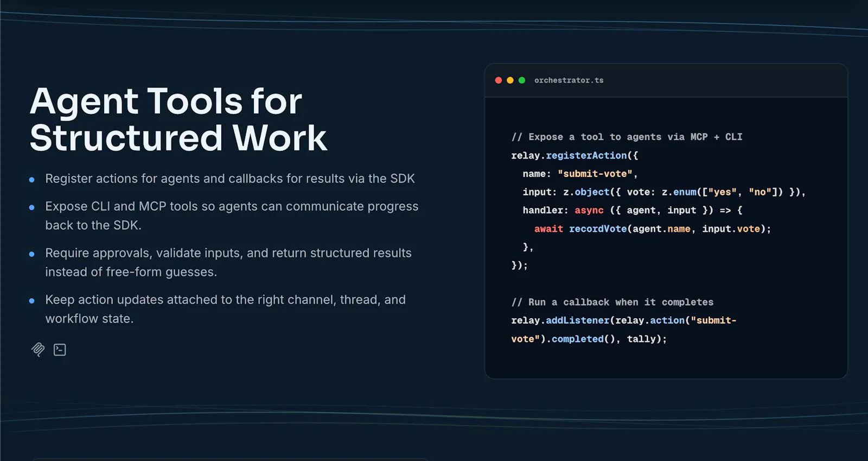Viewport: 868px width, 461px height.
Task: Click code line name: "submit-vote"
Action: (580, 174)
